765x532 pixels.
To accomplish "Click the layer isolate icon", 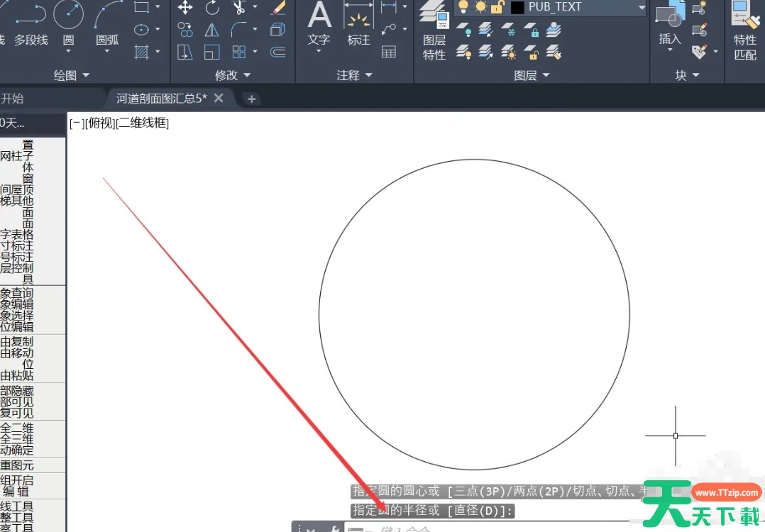I will (485, 30).
